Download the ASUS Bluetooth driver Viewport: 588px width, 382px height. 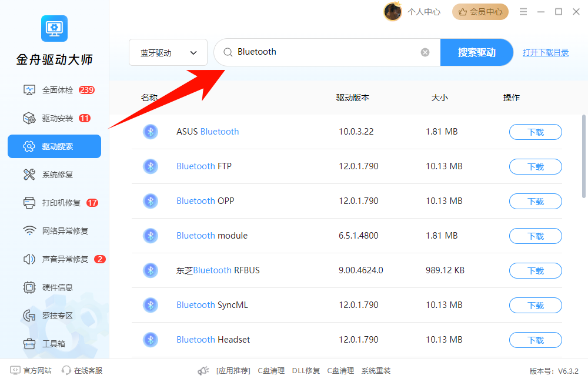pos(536,132)
